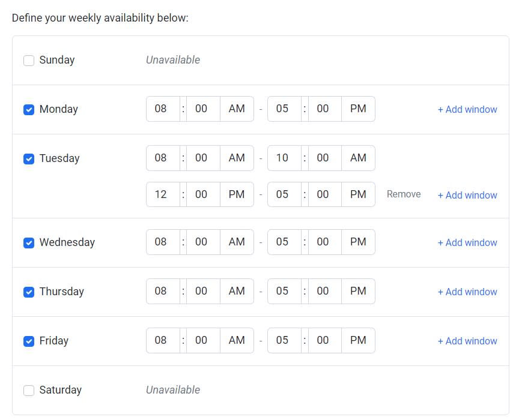Edit Monday start hour field
Viewport: 519px width, 420px height.
163,109
